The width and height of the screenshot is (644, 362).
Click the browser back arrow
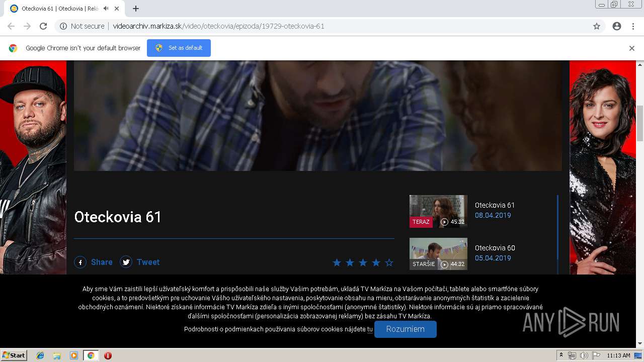click(x=11, y=26)
